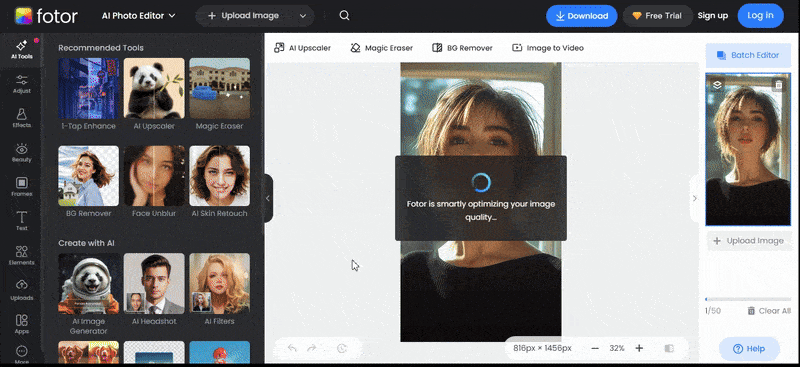
Task: Open Image to Video from toolbar
Action: point(548,48)
